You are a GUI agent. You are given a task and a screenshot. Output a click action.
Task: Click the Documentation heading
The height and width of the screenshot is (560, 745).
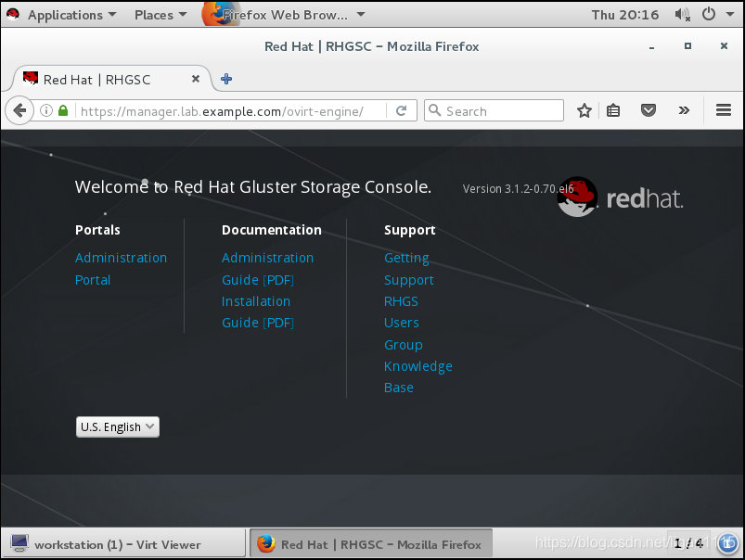coord(271,230)
